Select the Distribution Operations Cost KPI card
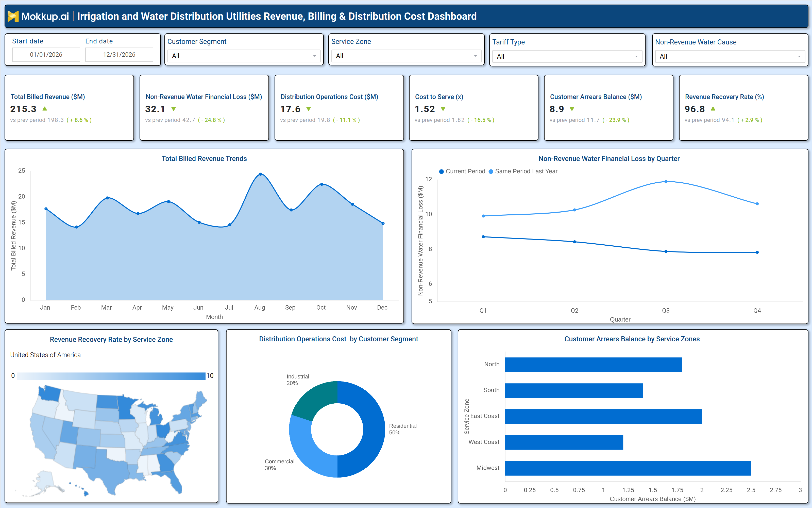The height and width of the screenshot is (508, 812). (x=339, y=107)
